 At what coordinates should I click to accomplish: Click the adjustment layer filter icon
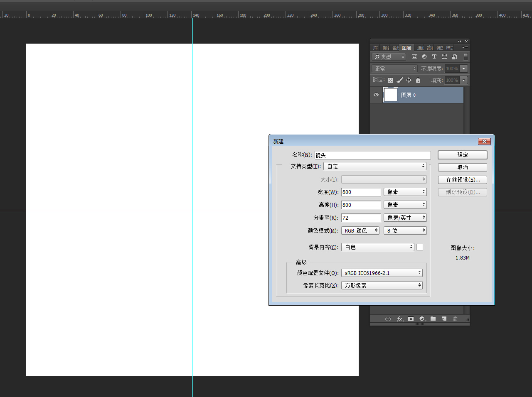424,57
